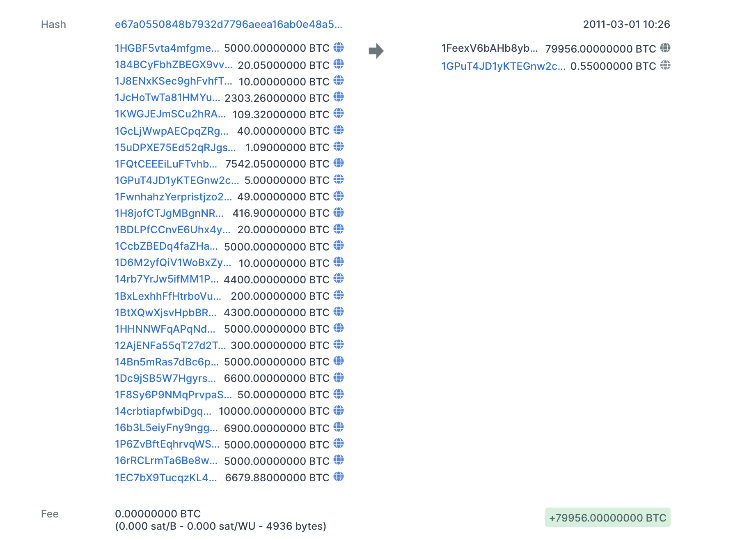Click globe icon beside 1JcHoTwTa81HMYu input
The height and width of the screenshot is (547, 756).
tap(339, 97)
